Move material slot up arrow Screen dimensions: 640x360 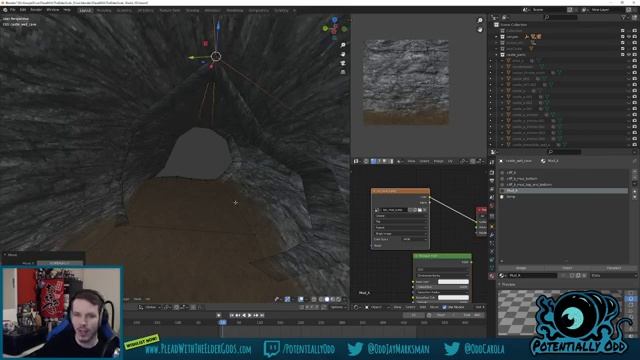(x=634, y=191)
